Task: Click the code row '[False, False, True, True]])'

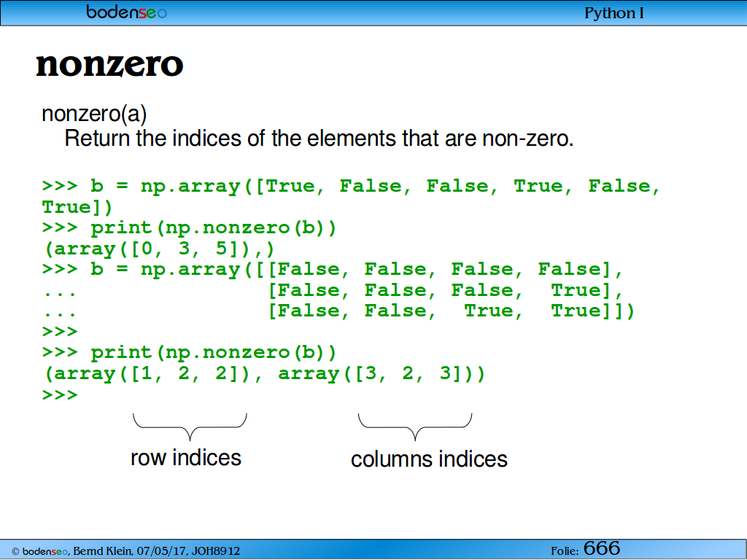Action: (451, 311)
